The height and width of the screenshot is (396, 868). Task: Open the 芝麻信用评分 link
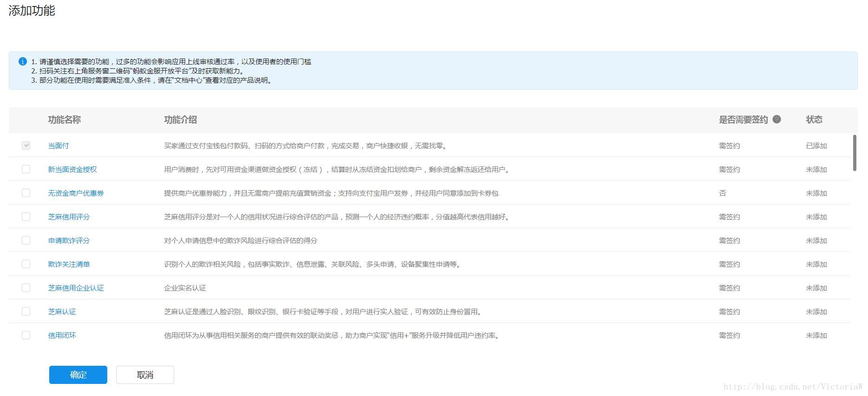(69, 217)
